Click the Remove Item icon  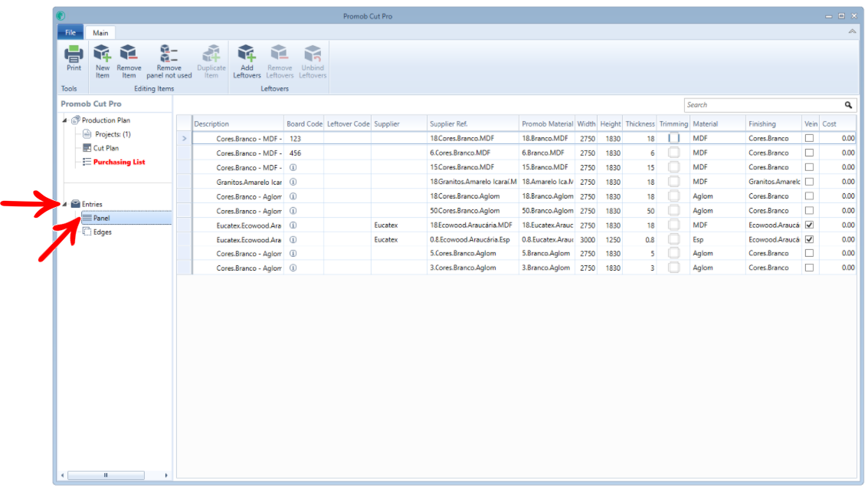pos(129,54)
